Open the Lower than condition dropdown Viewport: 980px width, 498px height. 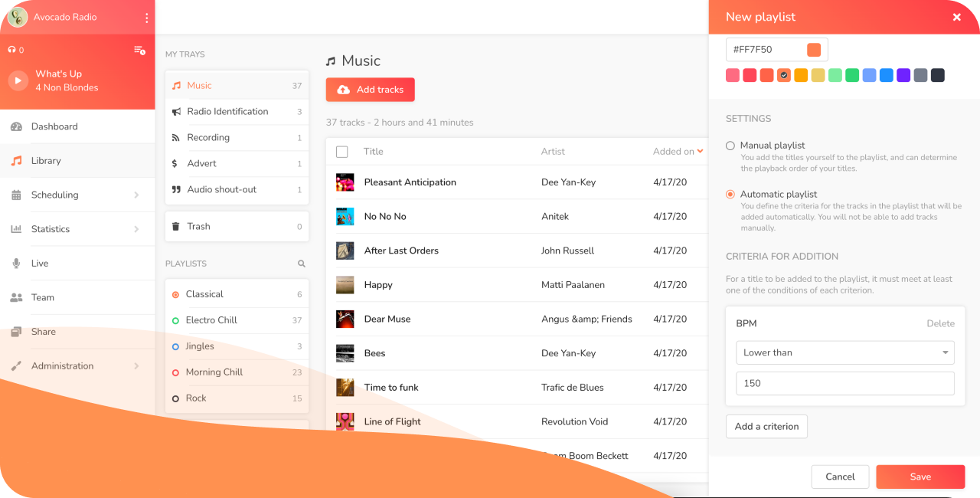coord(844,352)
